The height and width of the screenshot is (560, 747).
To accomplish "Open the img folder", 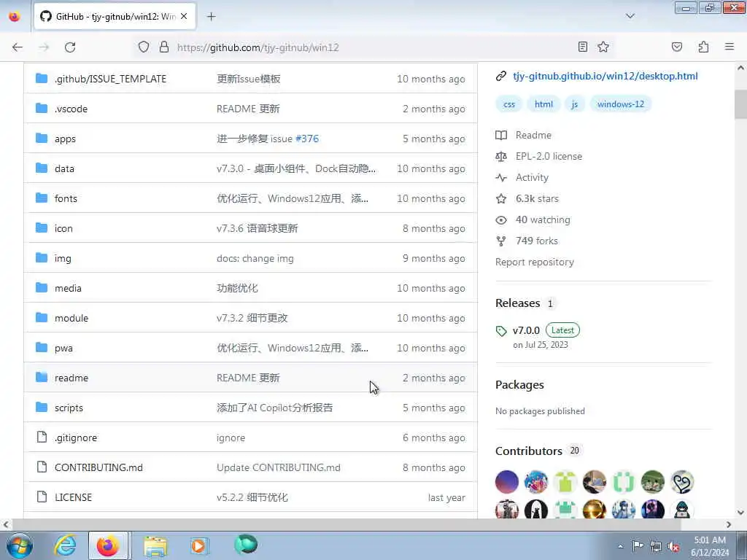I will tap(63, 258).
